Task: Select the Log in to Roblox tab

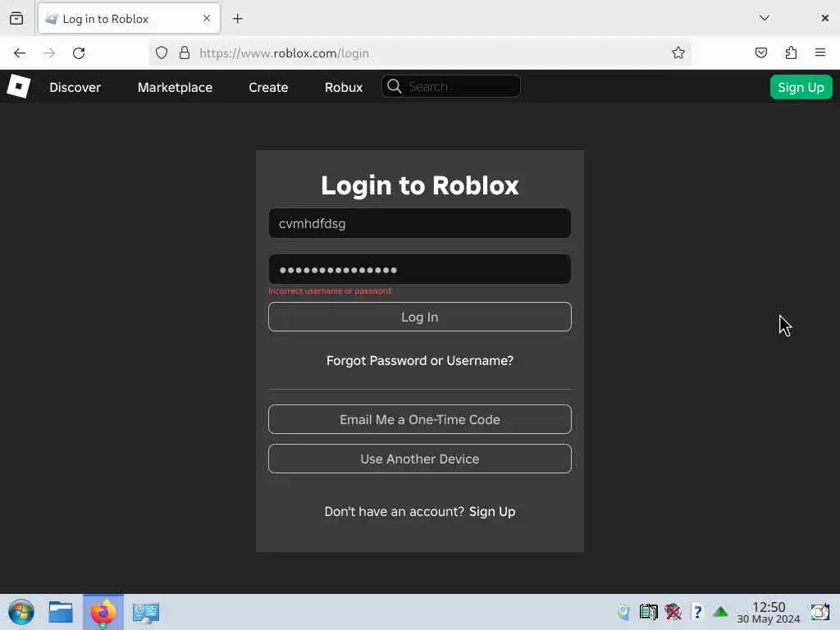Action: point(129,19)
